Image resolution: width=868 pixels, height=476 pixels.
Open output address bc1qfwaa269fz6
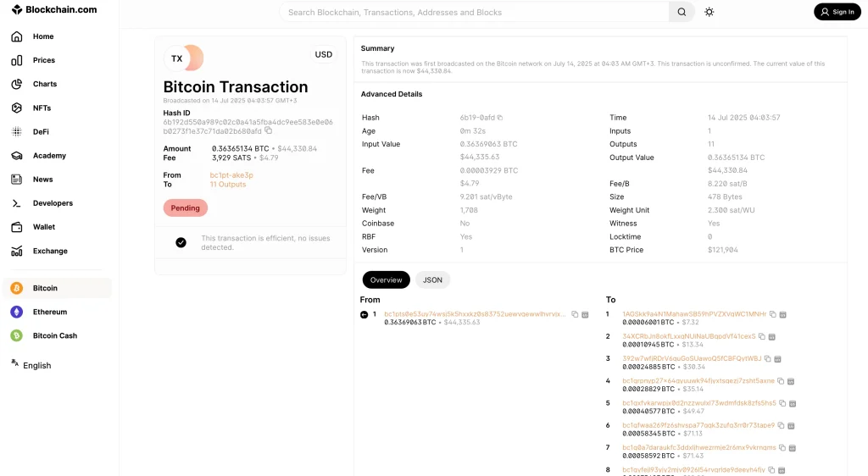698,425
